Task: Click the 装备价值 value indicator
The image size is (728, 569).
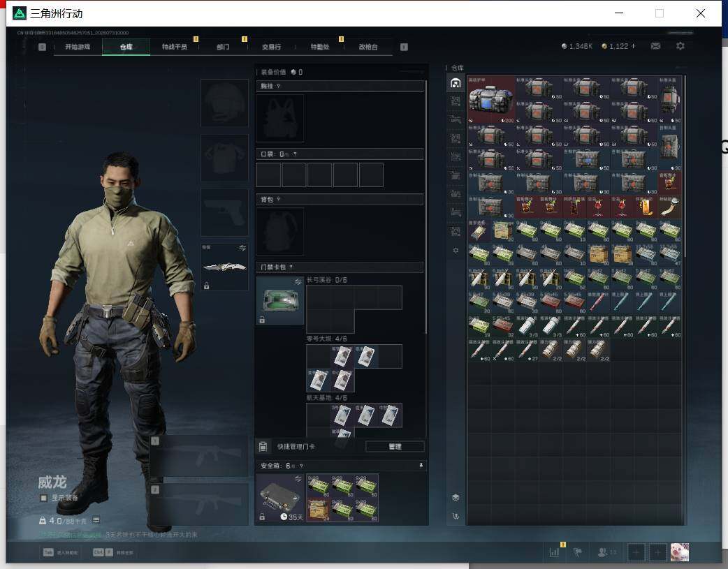Action: coord(282,72)
